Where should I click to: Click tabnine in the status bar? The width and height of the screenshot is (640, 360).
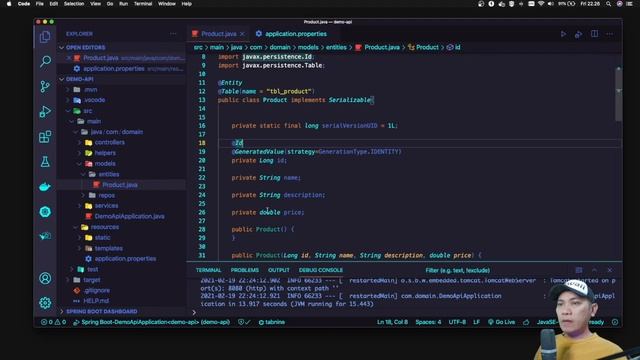click(x=272, y=322)
